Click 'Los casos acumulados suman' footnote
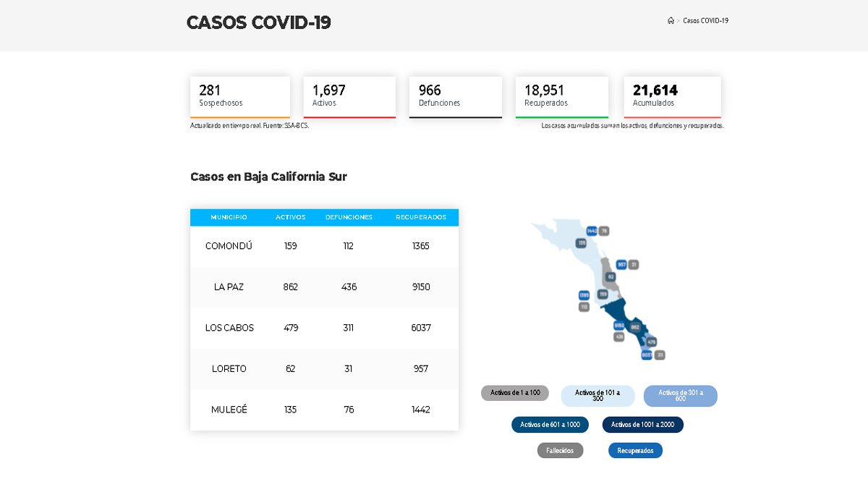868x482 pixels. [632, 126]
